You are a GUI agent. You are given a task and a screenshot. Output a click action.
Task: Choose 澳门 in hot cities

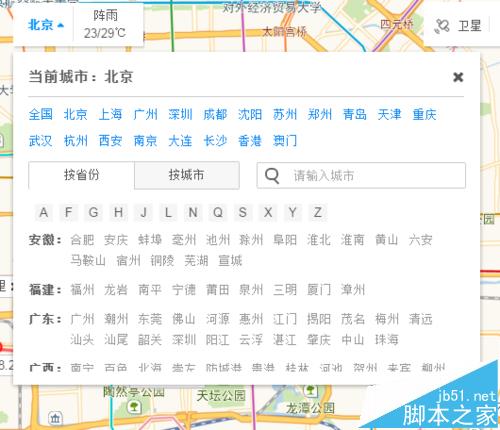pyautogui.click(x=285, y=141)
